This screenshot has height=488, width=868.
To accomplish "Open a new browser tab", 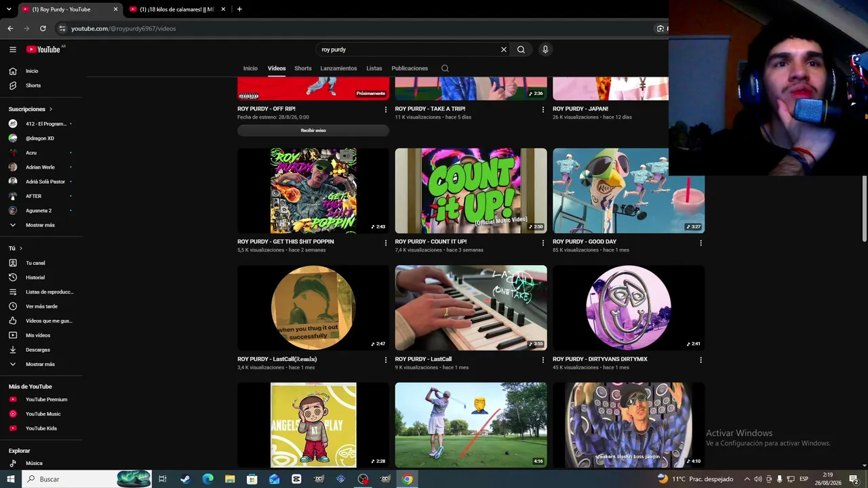I will tap(239, 9).
